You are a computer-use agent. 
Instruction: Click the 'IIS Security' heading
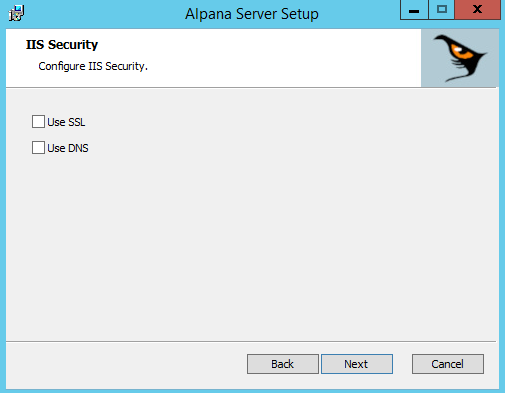pyautogui.click(x=62, y=45)
